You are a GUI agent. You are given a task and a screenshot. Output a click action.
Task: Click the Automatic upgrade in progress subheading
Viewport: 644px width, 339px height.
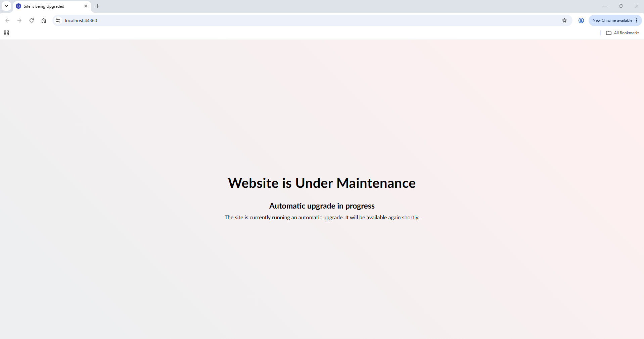(x=322, y=206)
